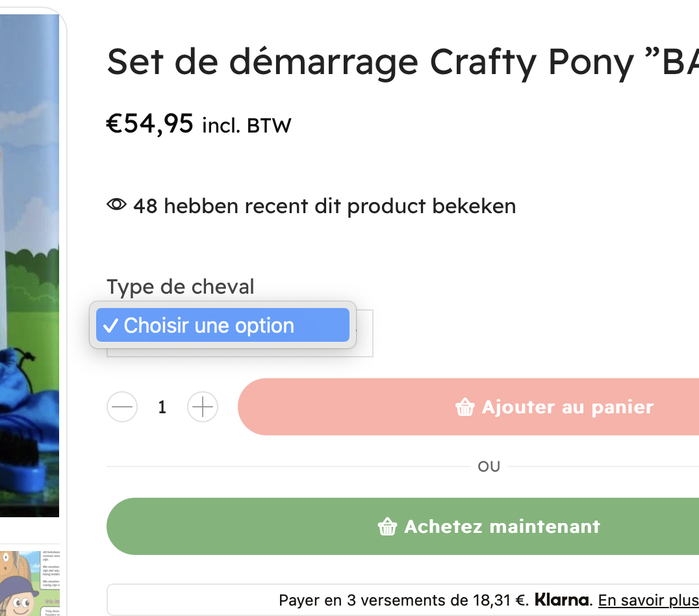The width and height of the screenshot is (699, 616).
Task: Click basket icon in Ajouter au panier
Action: tap(465, 407)
